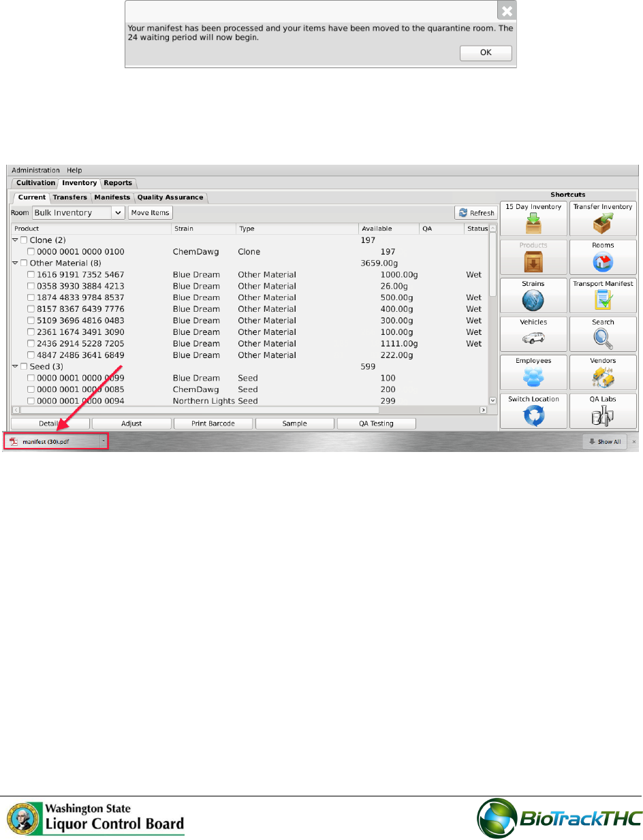Sort by the Strain column header
Viewport: 643px width, 840px height.
[x=204, y=229]
